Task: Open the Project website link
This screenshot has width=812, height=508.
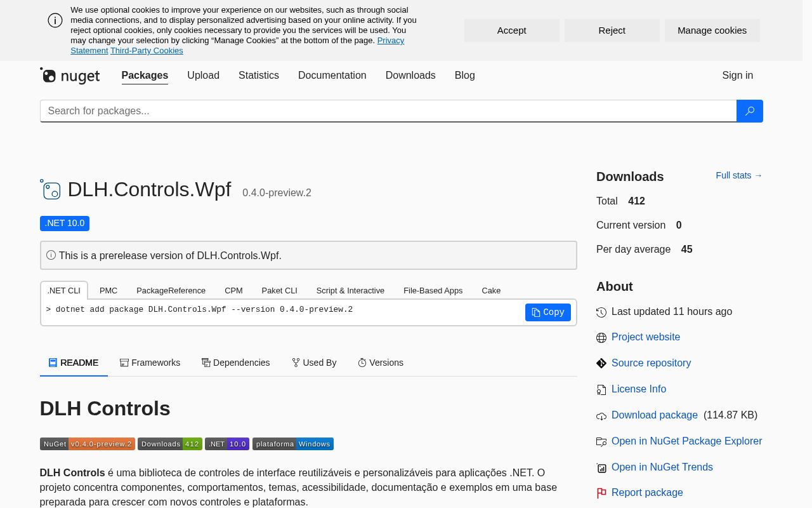Action: click(x=646, y=337)
